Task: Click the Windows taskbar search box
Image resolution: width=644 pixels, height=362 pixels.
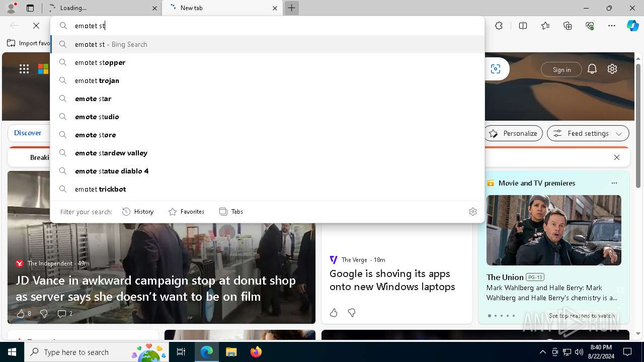Action: pos(97,352)
